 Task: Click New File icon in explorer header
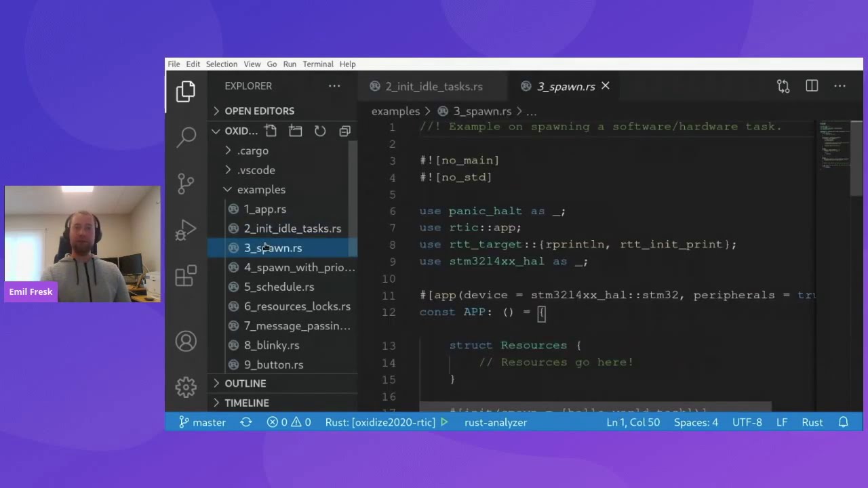(x=271, y=131)
